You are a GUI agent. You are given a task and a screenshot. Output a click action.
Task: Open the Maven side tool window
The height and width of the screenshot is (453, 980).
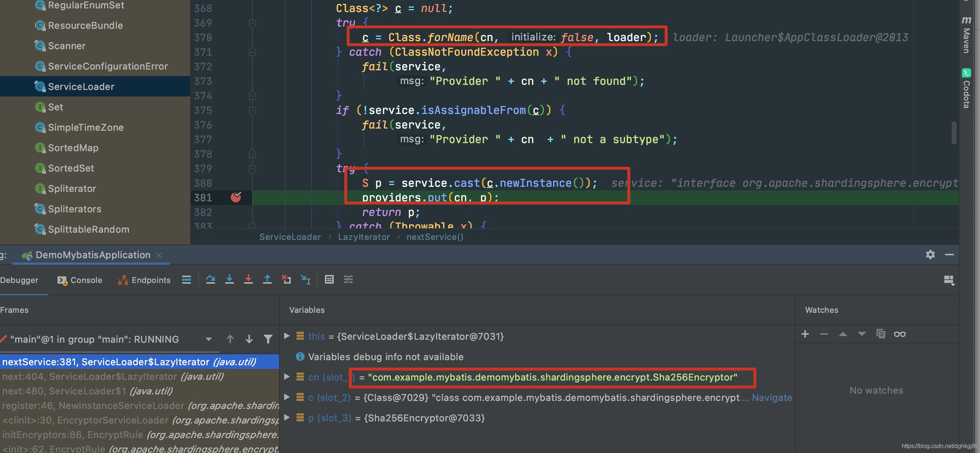966,34
